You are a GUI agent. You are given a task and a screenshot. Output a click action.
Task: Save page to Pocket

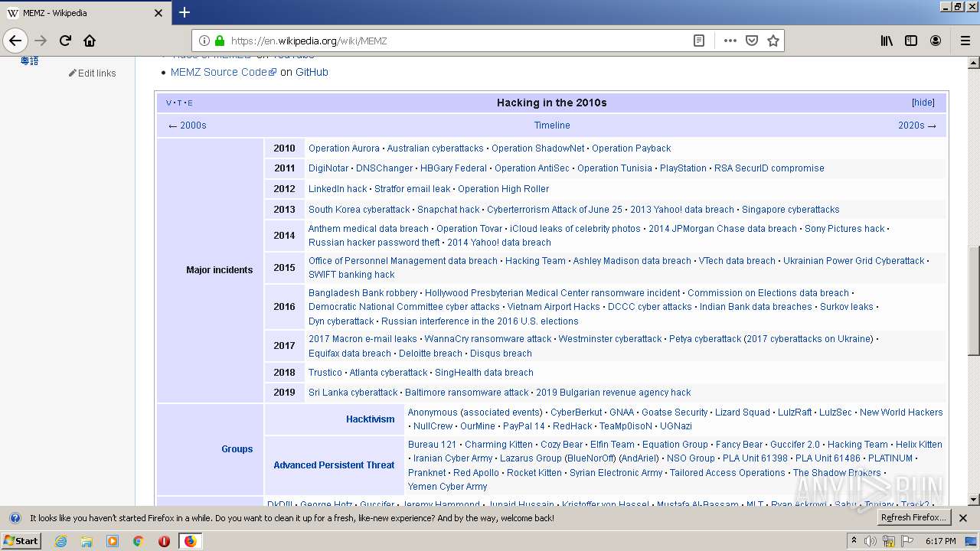point(752,41)
